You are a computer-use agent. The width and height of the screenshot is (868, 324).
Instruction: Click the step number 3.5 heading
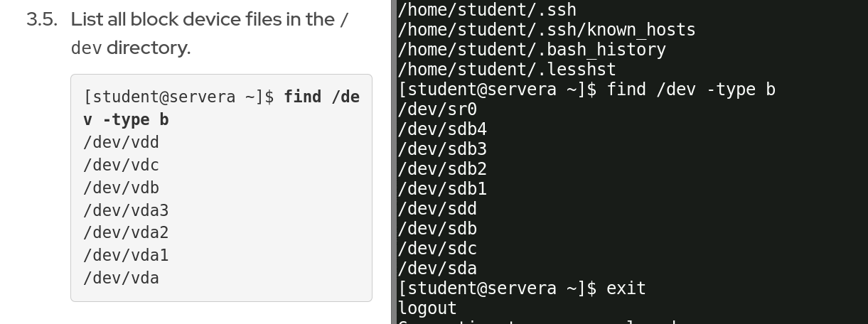click(x=41, y=20)
